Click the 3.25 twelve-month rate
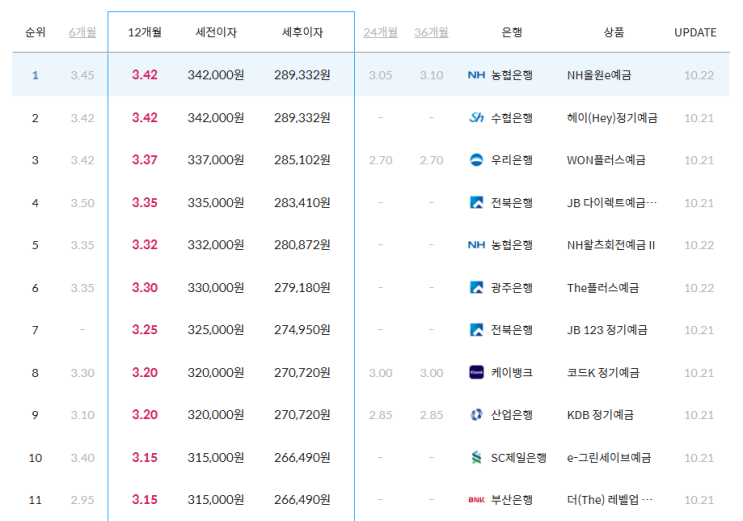The image size is (743, 521). pos(145,329)
